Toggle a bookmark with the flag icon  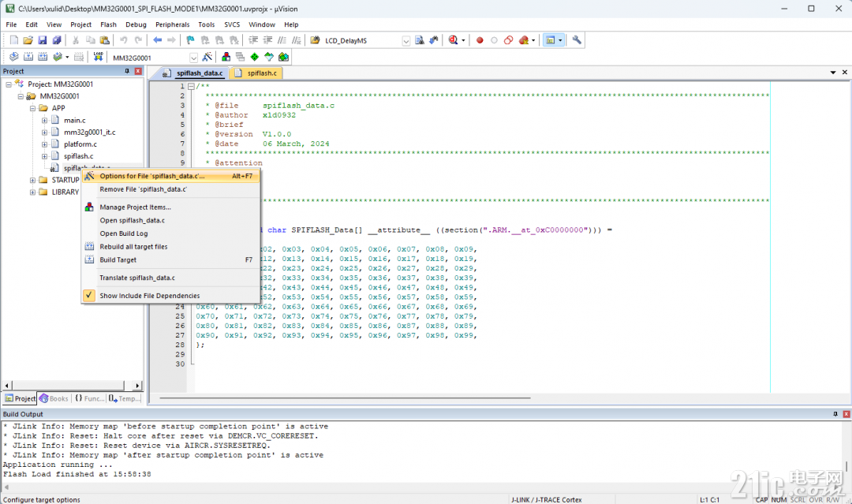(x=190, y=40)
